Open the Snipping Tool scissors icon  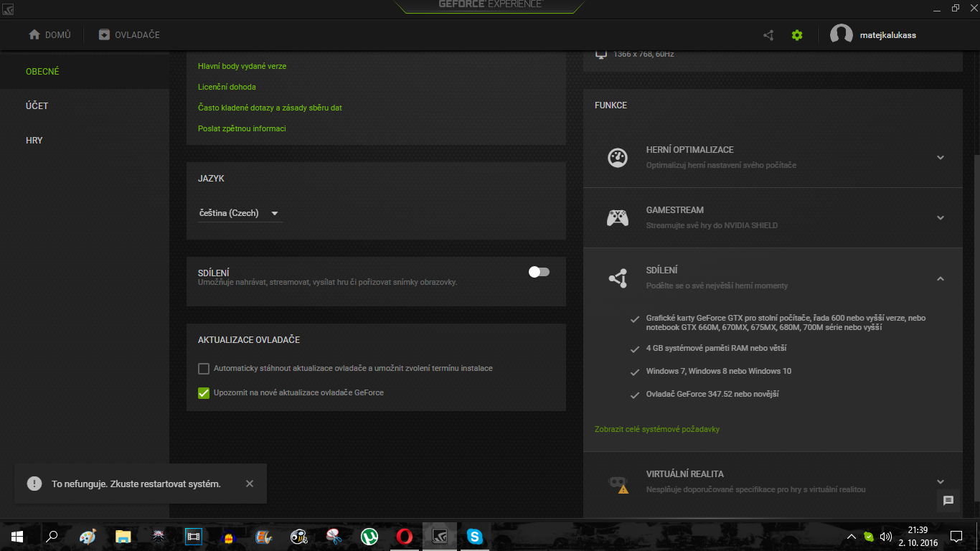click(334, 536)
